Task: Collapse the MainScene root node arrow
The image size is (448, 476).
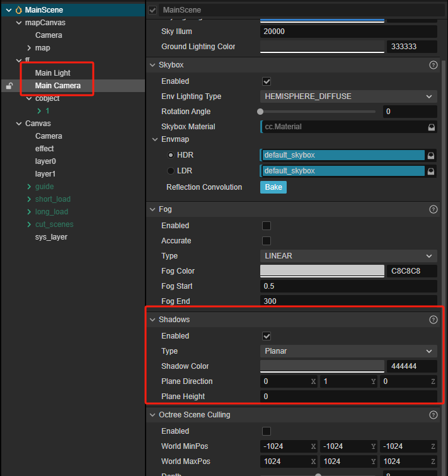Action: tap(9, 10)
